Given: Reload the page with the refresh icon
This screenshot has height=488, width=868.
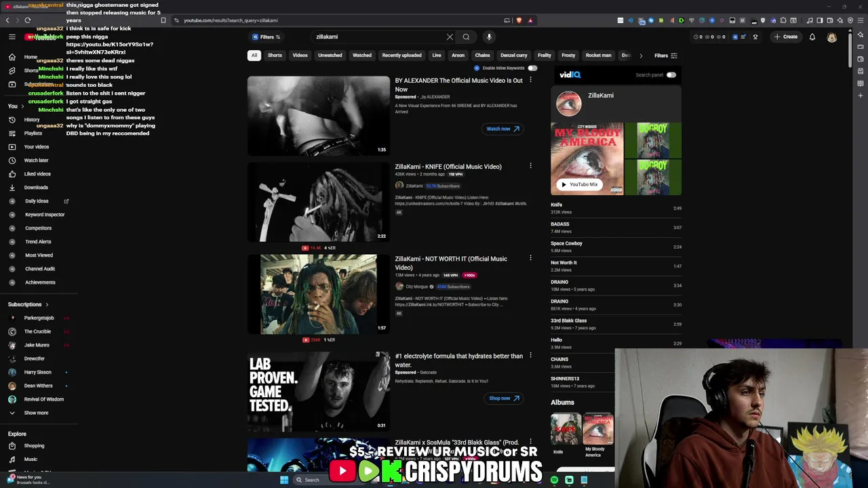Looking at the screenshot, I should point(28,20).
